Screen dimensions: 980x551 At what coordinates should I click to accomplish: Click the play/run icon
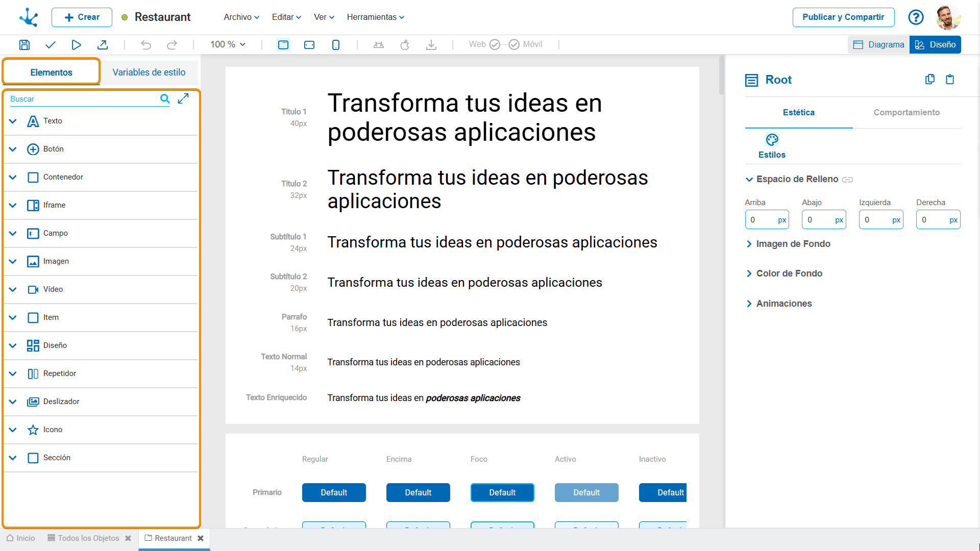[76, 45]
